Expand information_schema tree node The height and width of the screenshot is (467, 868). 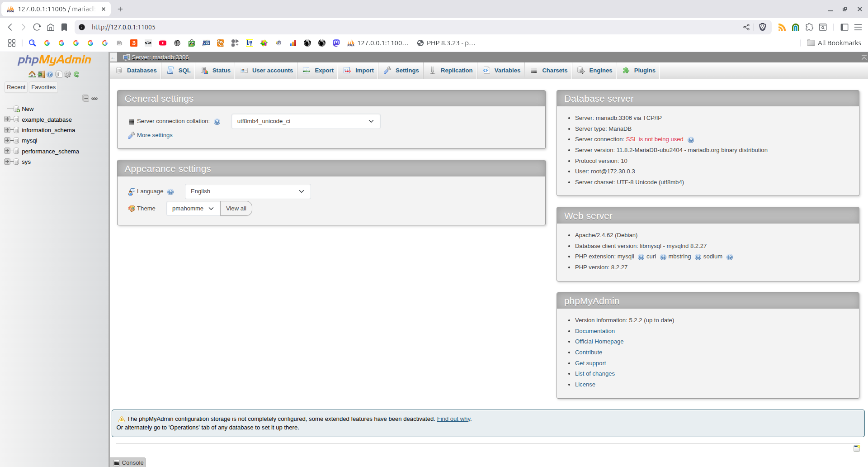coord(7,130)
